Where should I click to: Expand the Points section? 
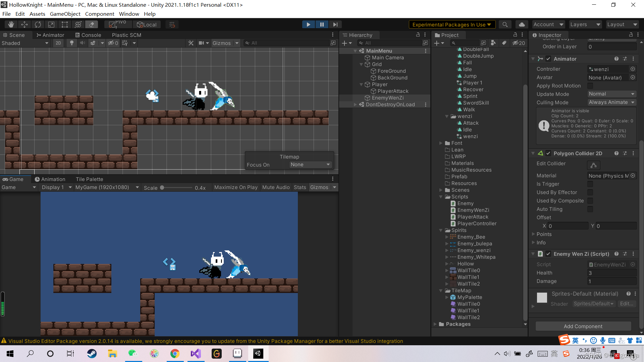coord(534,234)
